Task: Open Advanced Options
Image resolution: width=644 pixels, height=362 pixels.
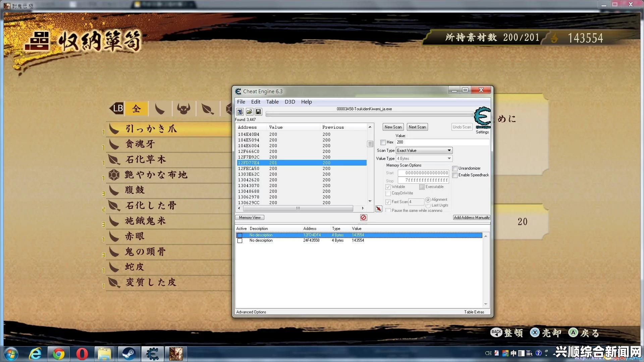Action: point(251,312)
